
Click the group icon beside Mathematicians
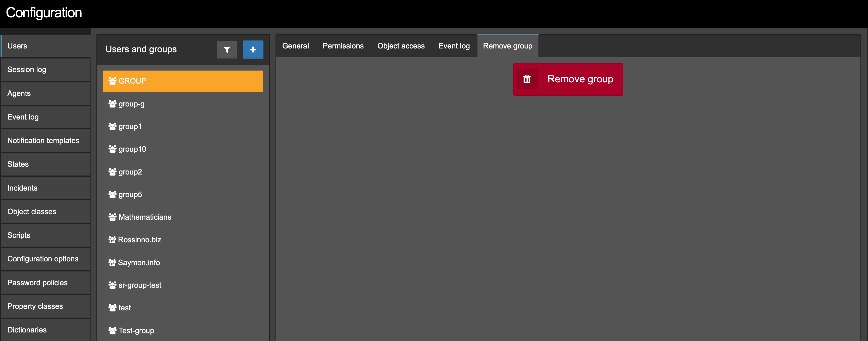click(x=112, y=217)
